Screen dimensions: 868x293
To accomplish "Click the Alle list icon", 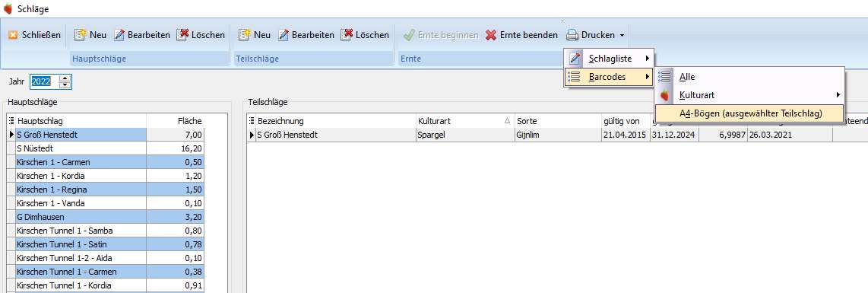I will (664, 77).
